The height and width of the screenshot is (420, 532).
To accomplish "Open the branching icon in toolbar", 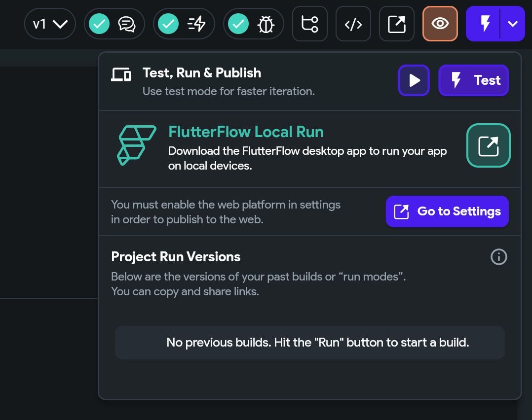I will click(x=310, y=24).
